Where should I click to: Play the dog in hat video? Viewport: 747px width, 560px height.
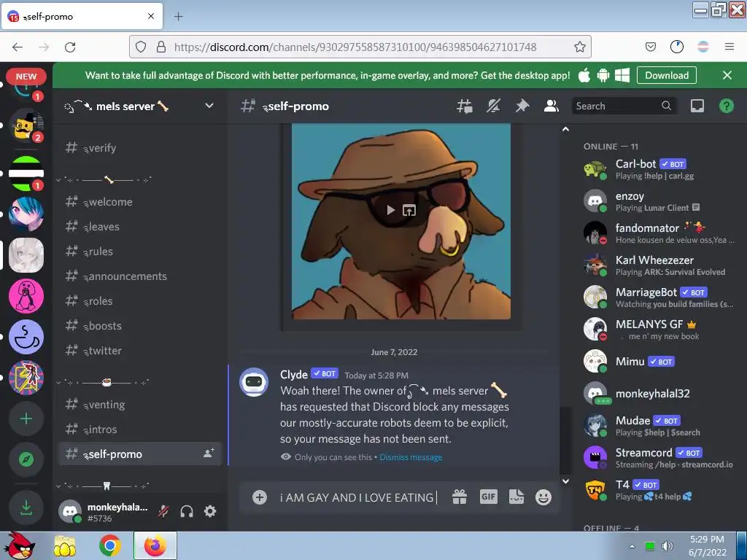tap(391, 210)
